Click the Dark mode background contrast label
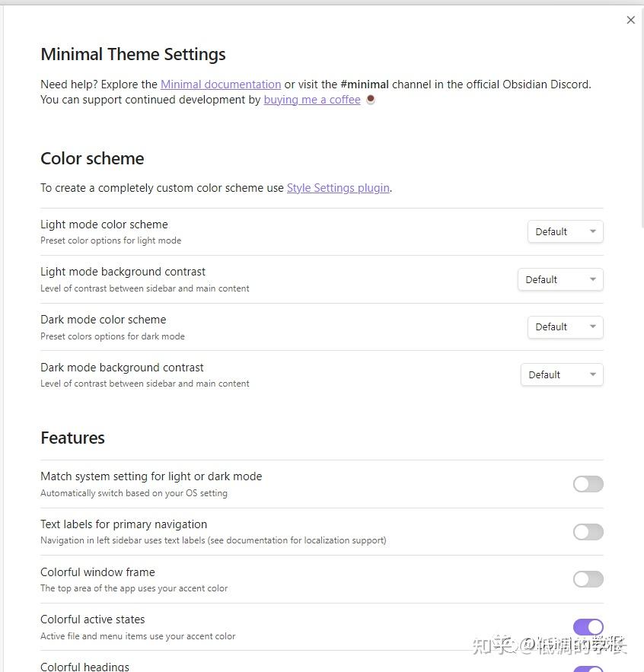This screenshot has width=644, height=672. coord(122,368)
